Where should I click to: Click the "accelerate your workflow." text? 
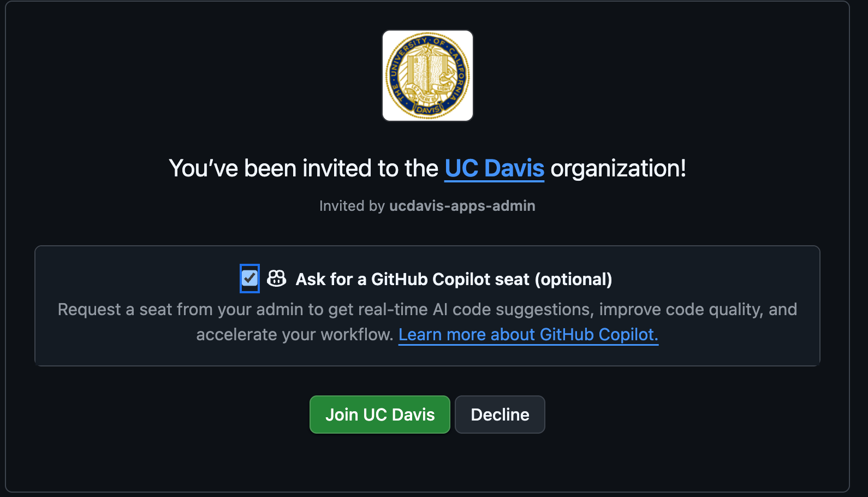tap(295, 334)
